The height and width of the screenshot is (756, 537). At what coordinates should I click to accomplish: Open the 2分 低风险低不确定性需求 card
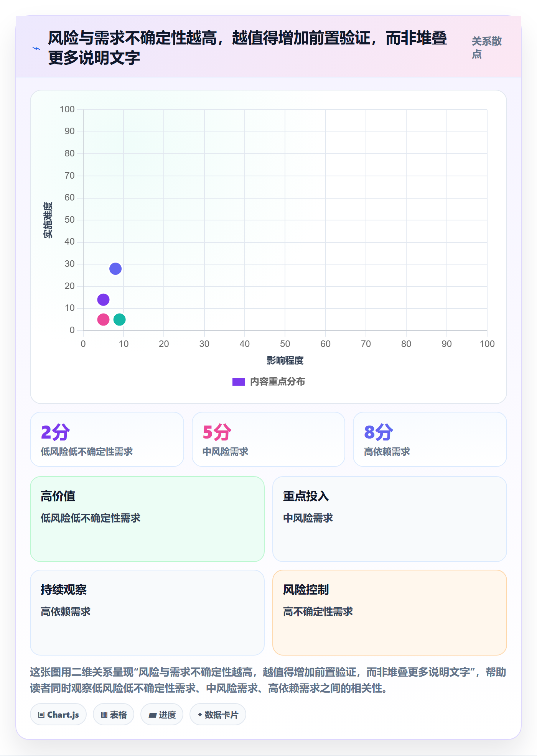(x=107, y=439)
